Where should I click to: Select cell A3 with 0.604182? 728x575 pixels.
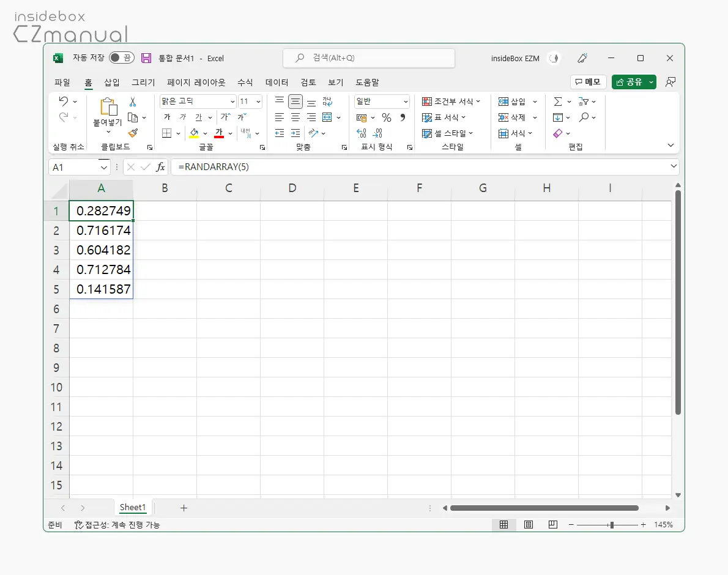[x=101, y=250]
